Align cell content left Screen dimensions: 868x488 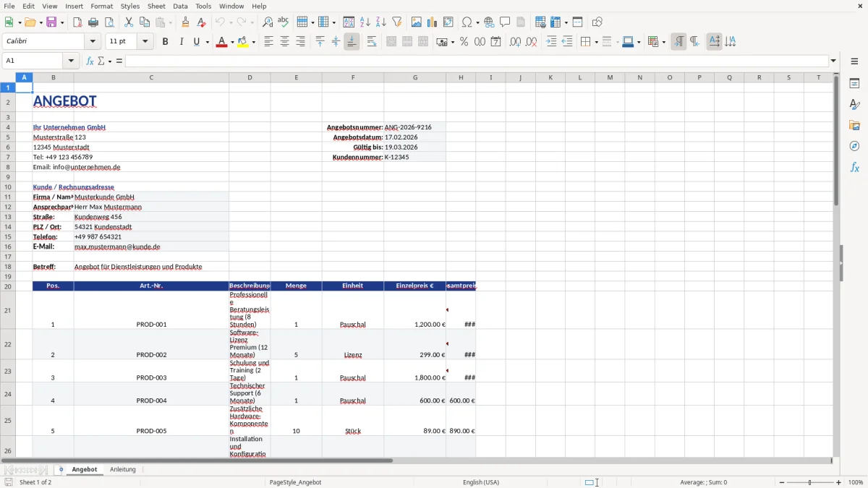[268, 42]
